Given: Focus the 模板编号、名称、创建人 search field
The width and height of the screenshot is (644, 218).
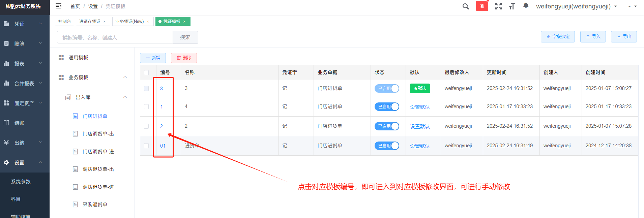Looking at the screenshot, I should tap(115, 37).
